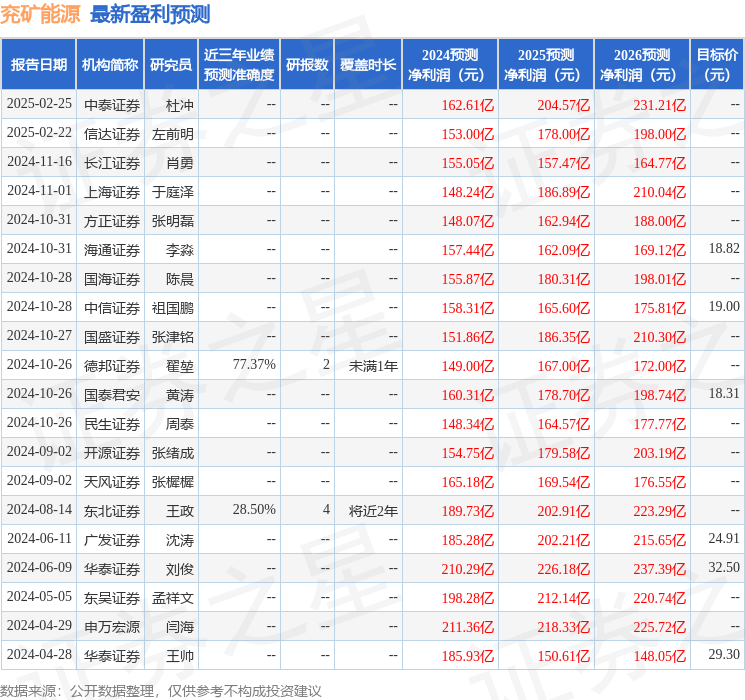
Task: Click analyst name 翟堃
Action: pyautogui.click(x=180, y=366)
